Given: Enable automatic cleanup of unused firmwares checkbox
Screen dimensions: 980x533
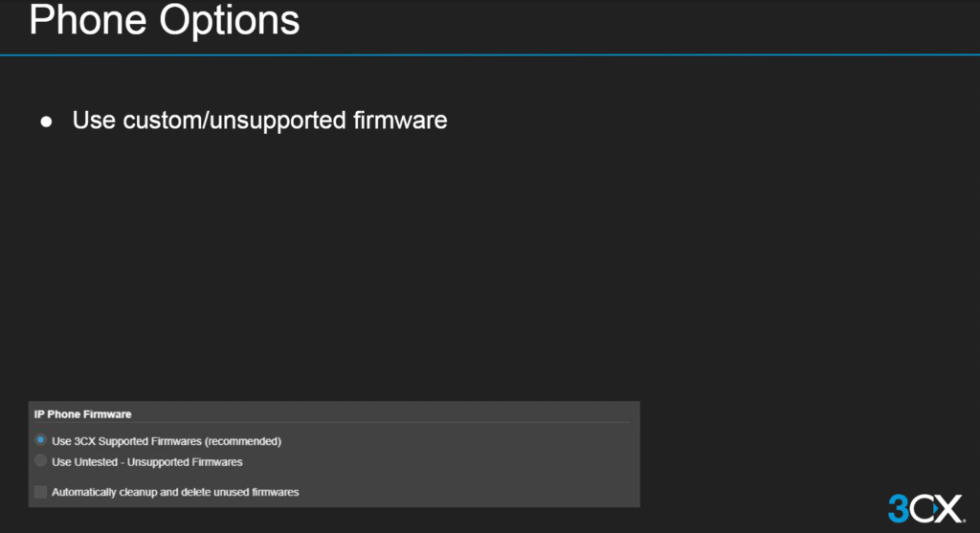Looking at the screenshot, I should (x=40, y=492).
